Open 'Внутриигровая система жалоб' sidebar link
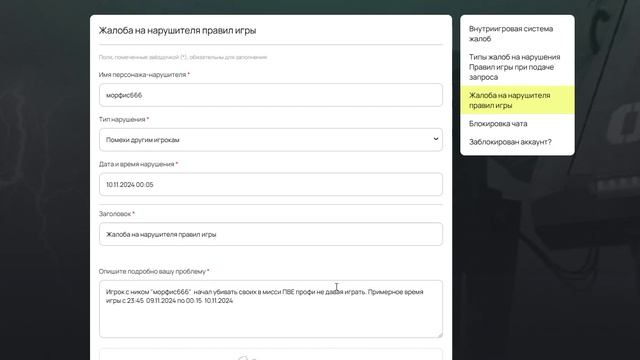 (511, 34)
